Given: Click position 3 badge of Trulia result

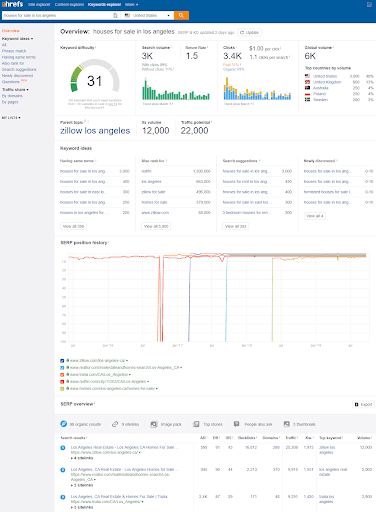Looking at the screenshot, I should point(63,497).
